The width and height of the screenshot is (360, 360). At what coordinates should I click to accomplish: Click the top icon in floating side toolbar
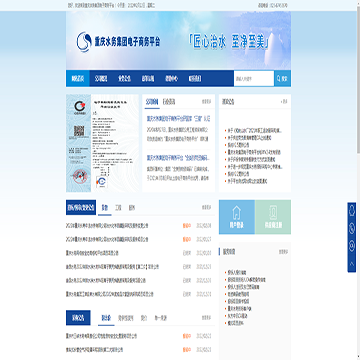pos(352,211)
